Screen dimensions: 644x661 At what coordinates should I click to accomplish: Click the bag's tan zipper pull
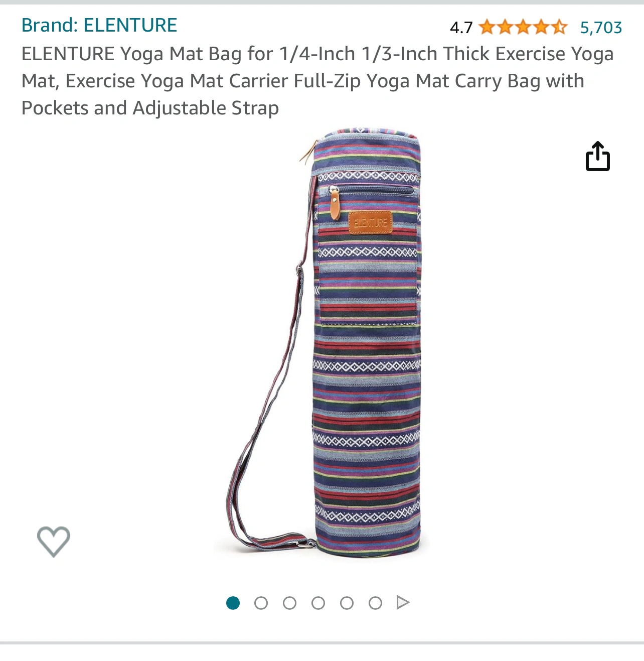[335, 203]
